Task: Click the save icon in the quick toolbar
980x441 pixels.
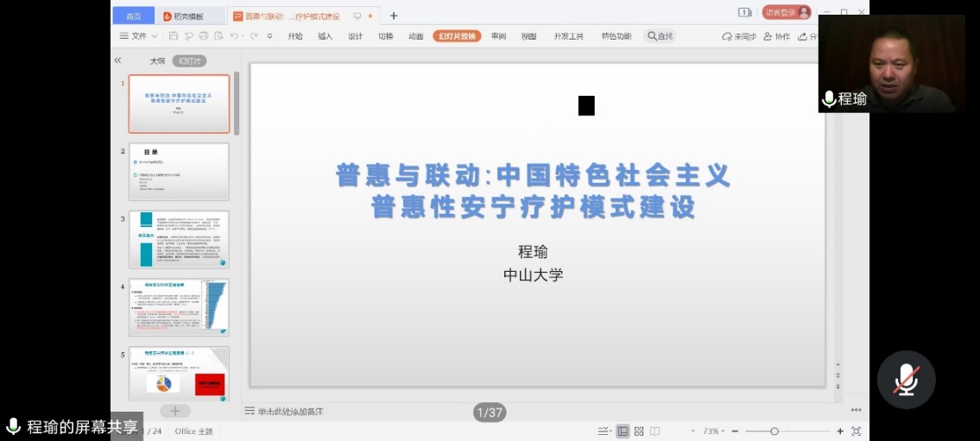Action: tap(174, 36)
